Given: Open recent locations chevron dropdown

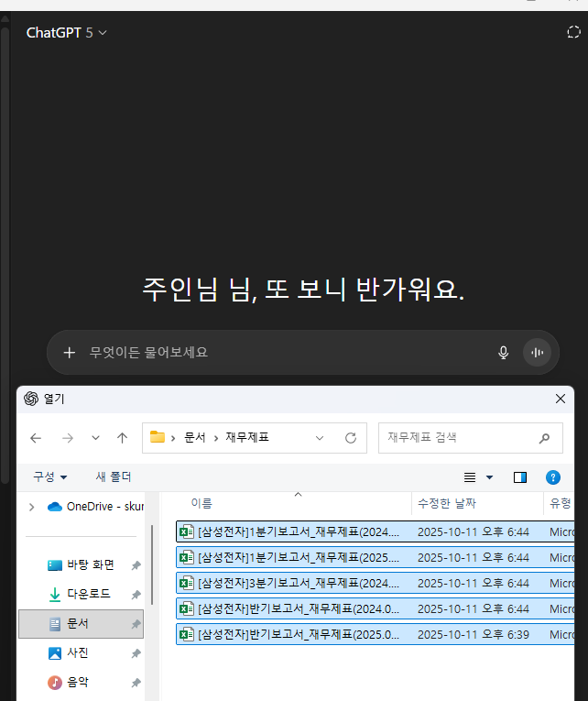Looking at the screenshot, I should (95, 438).
